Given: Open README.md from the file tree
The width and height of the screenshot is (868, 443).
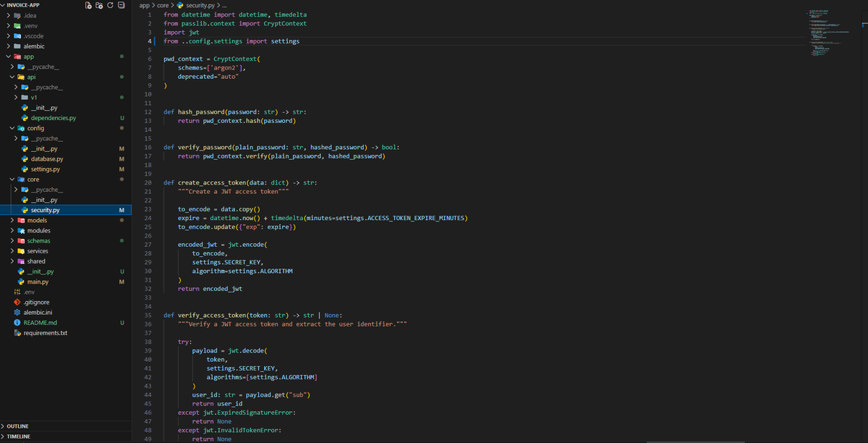Looking at the screenshot, I should (41, 322).
